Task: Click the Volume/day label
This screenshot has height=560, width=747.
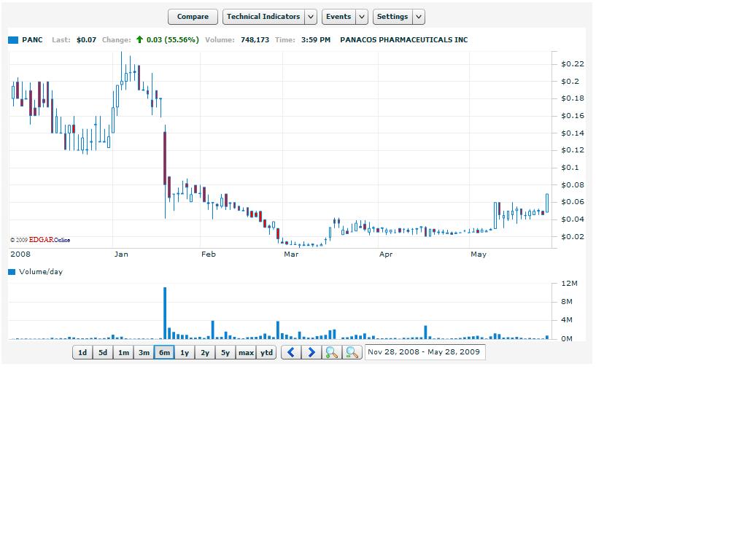Action: (41, 272)
